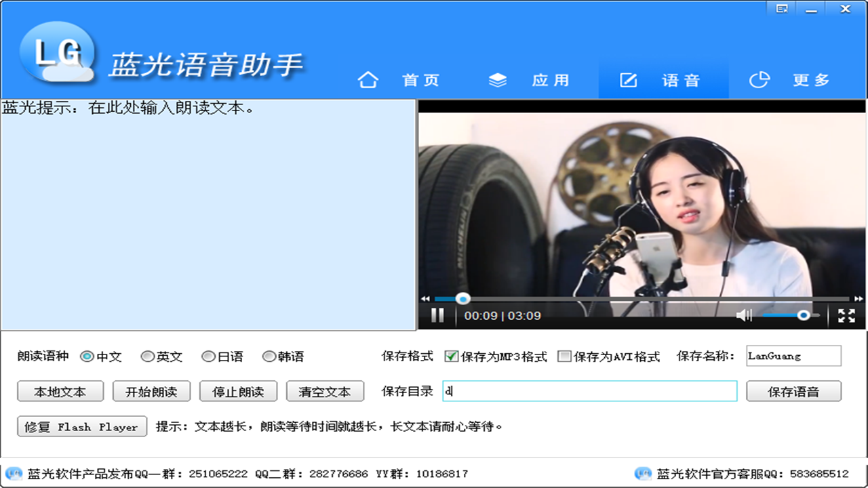Viewport: 868px width, 488px height.
Task: Click the chat icon beside 蓝光软件产品发布QQ
Action: [x=14, y=474]
